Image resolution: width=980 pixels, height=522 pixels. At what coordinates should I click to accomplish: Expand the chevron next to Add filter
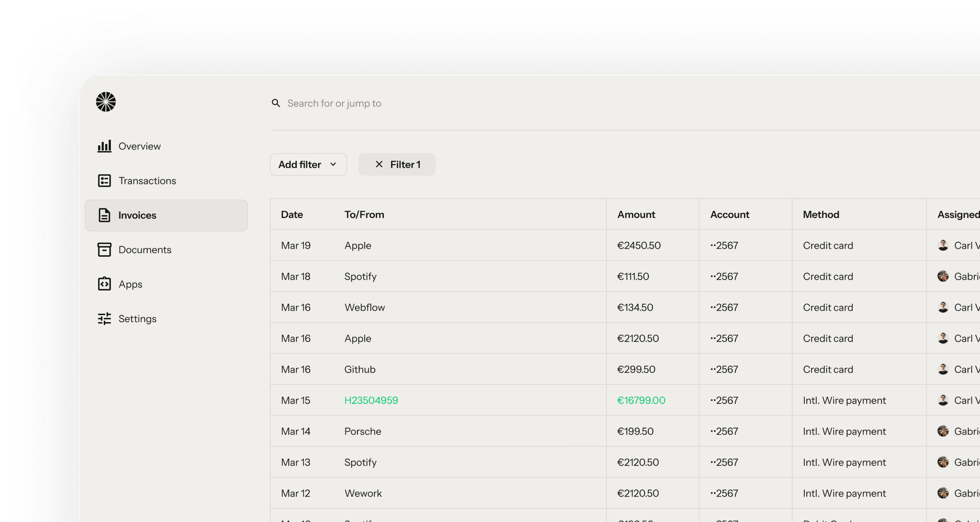(334, 165)
